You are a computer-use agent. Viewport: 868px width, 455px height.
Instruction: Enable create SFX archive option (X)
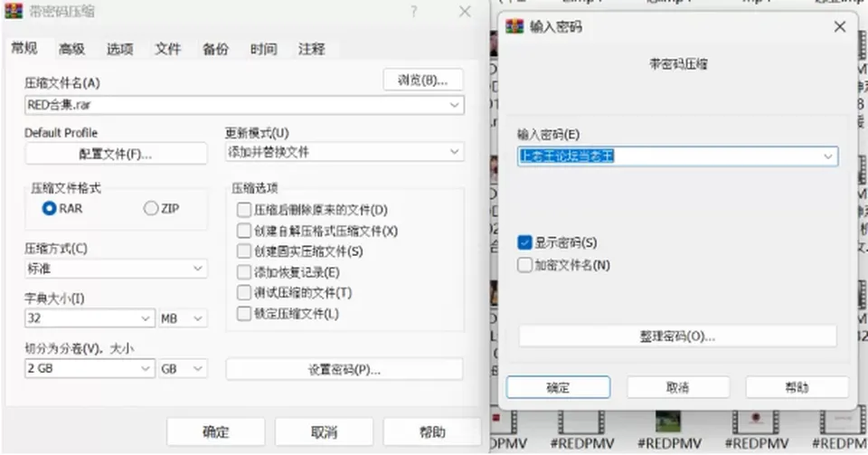coord(243,231)
